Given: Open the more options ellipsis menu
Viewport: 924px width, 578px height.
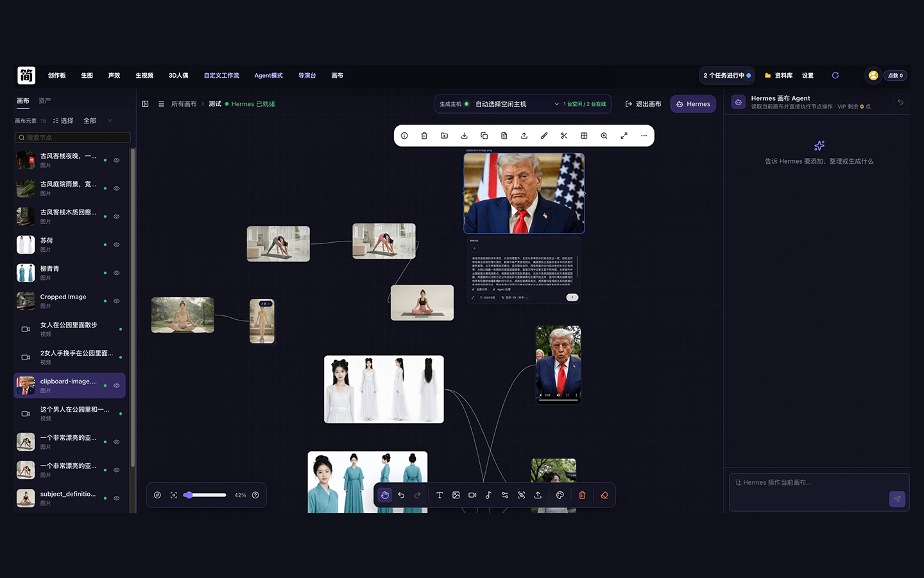Looking at the screenshot, I should pyautogui.click(x=644, y=136).
